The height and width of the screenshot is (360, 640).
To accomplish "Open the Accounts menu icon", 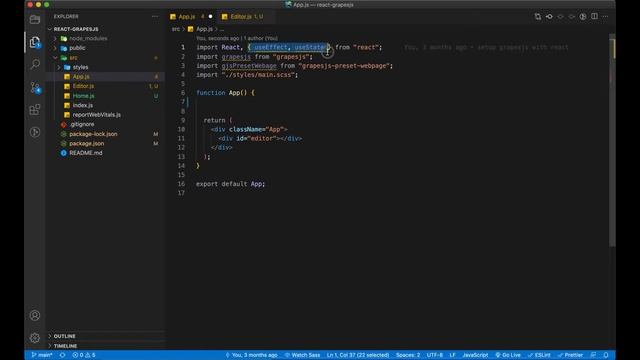I will [35, 315].
